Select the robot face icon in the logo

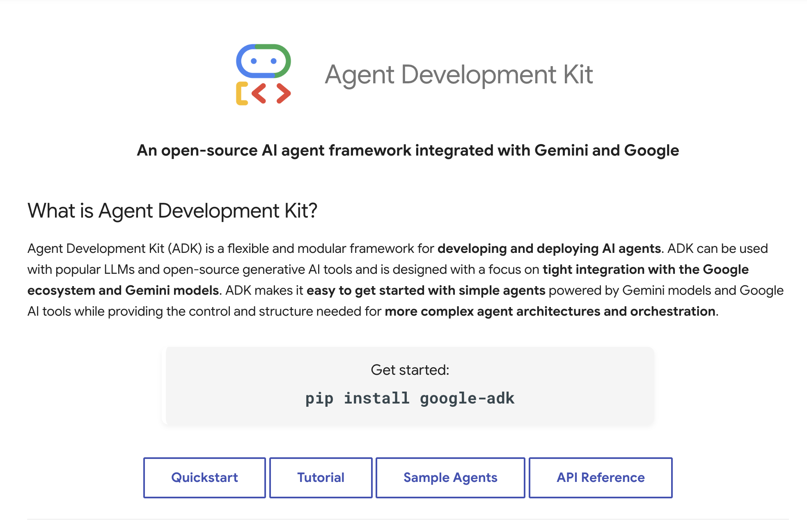pos(264,61)
